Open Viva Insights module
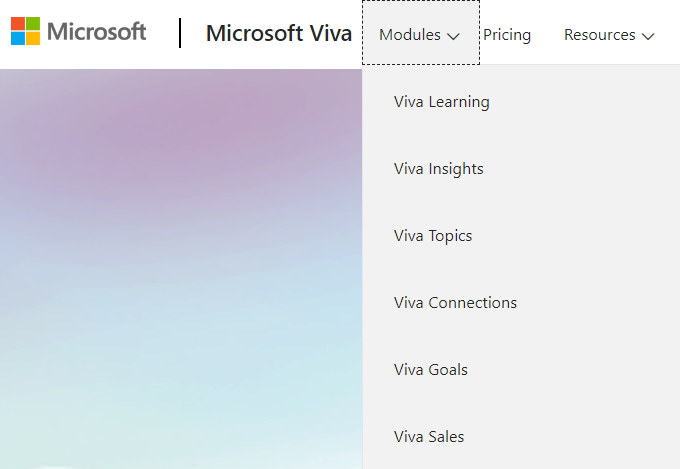Screen dimensions: 680x469 pos(439,169)
